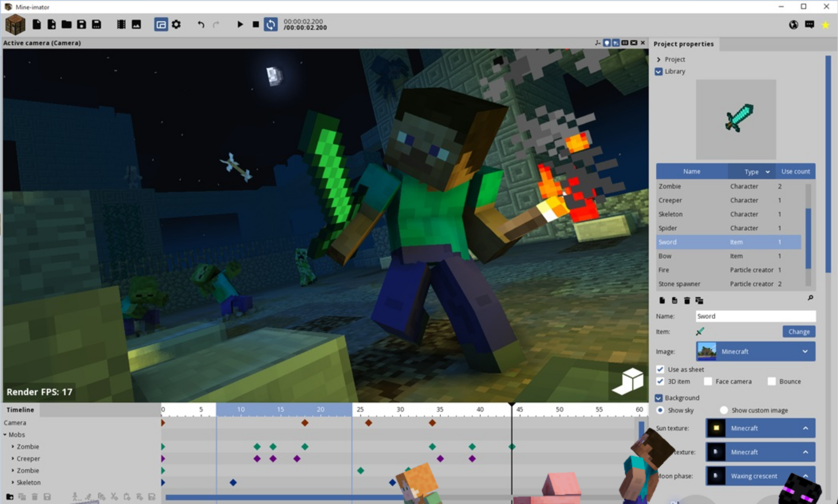
Task: Click the diamond sword preview thumbnail
Action: [736, 119]
